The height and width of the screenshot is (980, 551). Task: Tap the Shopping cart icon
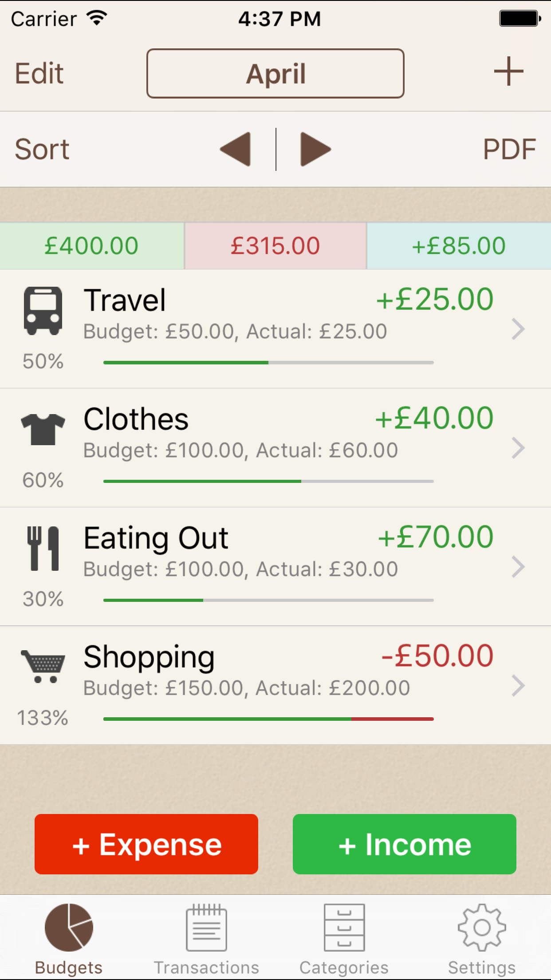43,666
